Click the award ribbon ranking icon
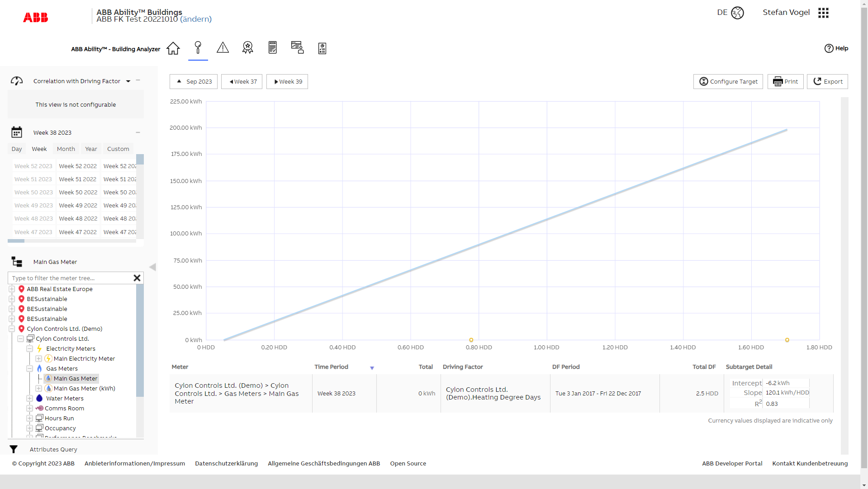The width and height of the screenshot is (868, 489). pos(247,47)
